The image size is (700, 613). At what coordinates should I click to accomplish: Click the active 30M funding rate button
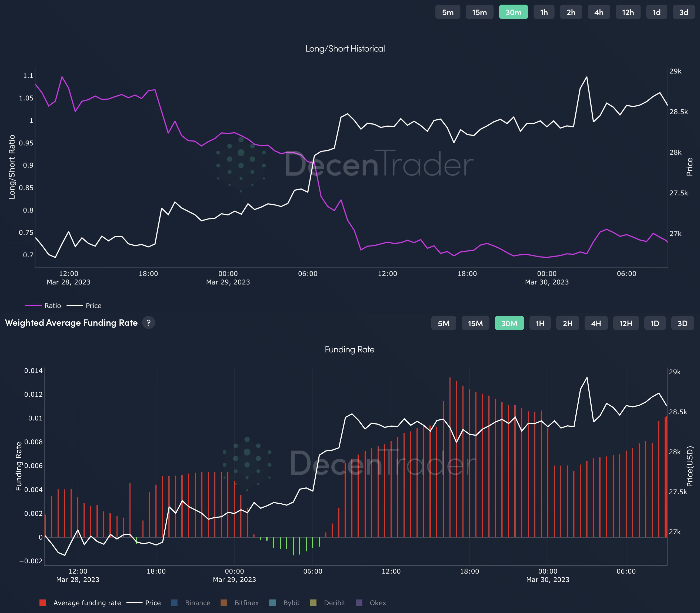click(509, 323)
